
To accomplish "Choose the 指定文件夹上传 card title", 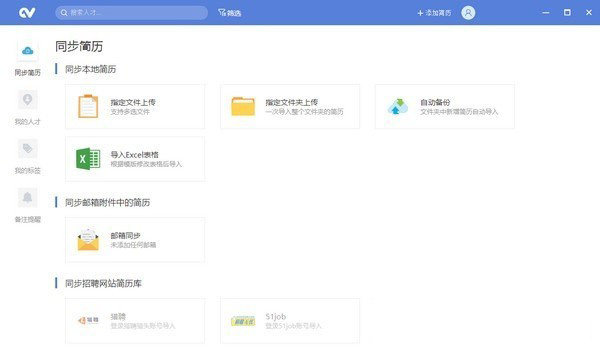I will [x=292, y=102].
